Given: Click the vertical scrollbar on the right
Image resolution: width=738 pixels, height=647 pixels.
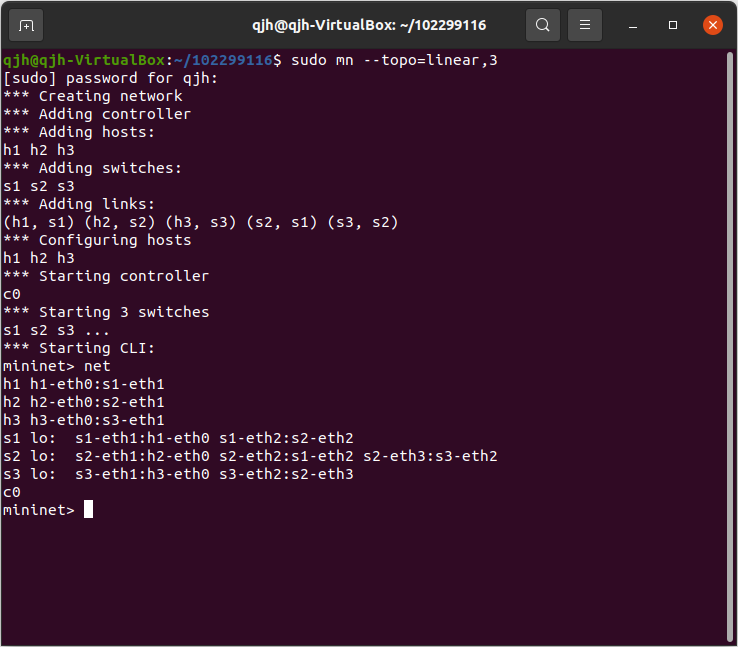Looking at the screenshot, I should pos(731,340).
